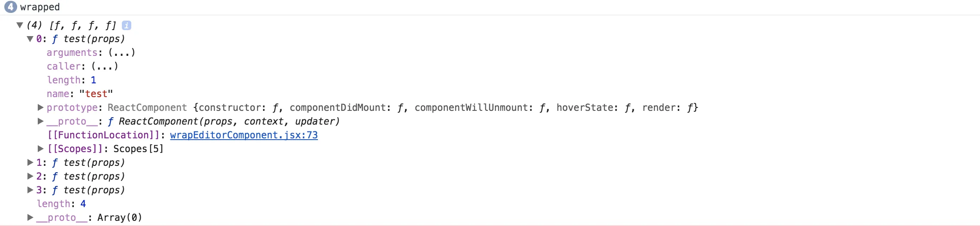Image resolution: width=980 pixels, height=226 pixels.
Task: Expand array item 2: test(props)
Action: point(30,176)
